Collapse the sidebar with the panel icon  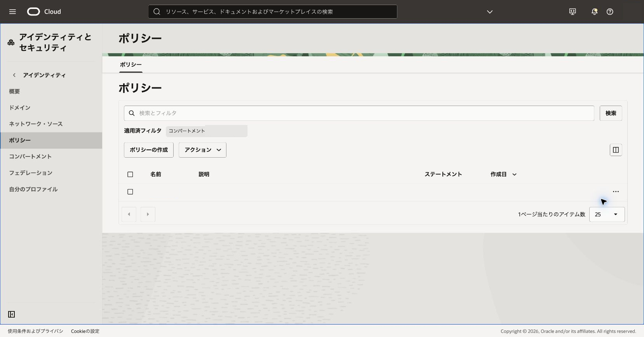coord(12,314)
